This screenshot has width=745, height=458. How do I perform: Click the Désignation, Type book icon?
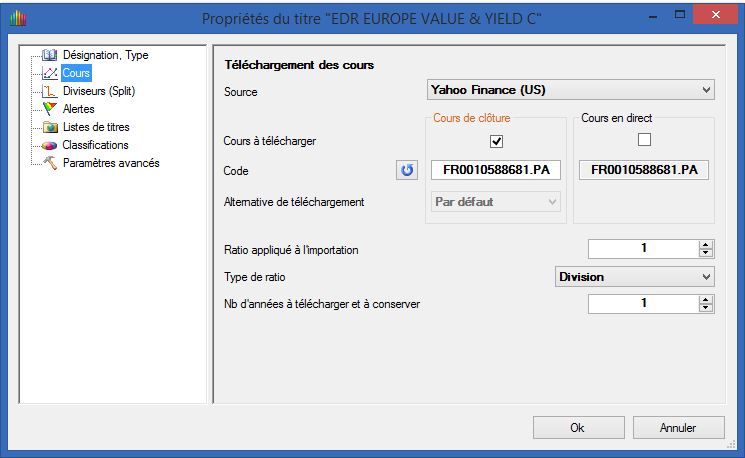(x=50, y=55)
